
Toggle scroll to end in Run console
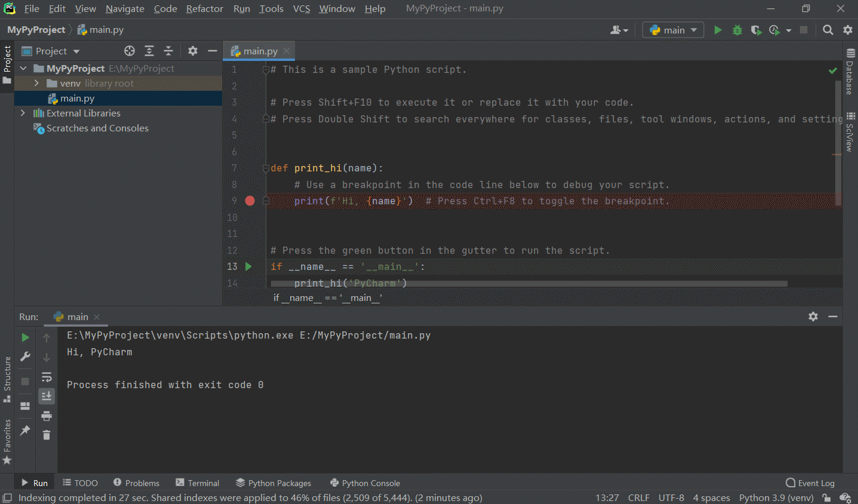pyautogui.click(x=47, y=396)
